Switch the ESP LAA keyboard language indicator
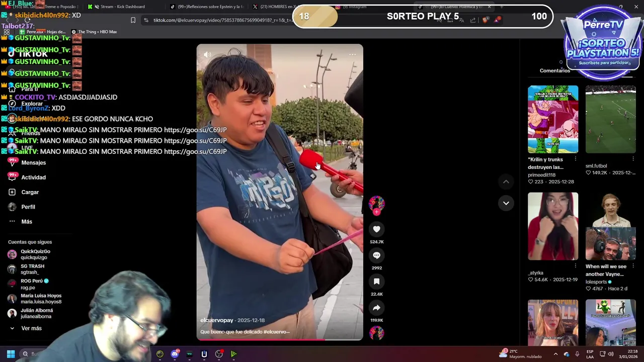Image resolution: width=644 pixels, height=362 pixels. click(x=590, y=354)
